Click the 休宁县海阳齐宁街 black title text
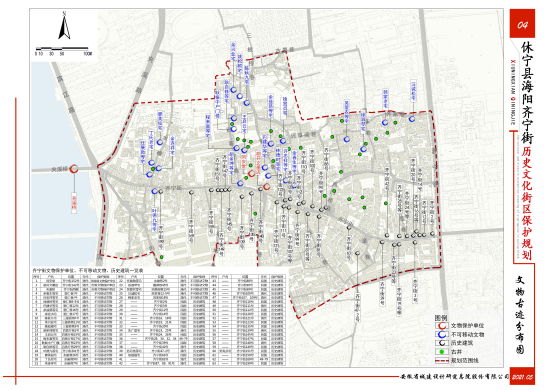 pyautogui.click(x=526, y=93)
